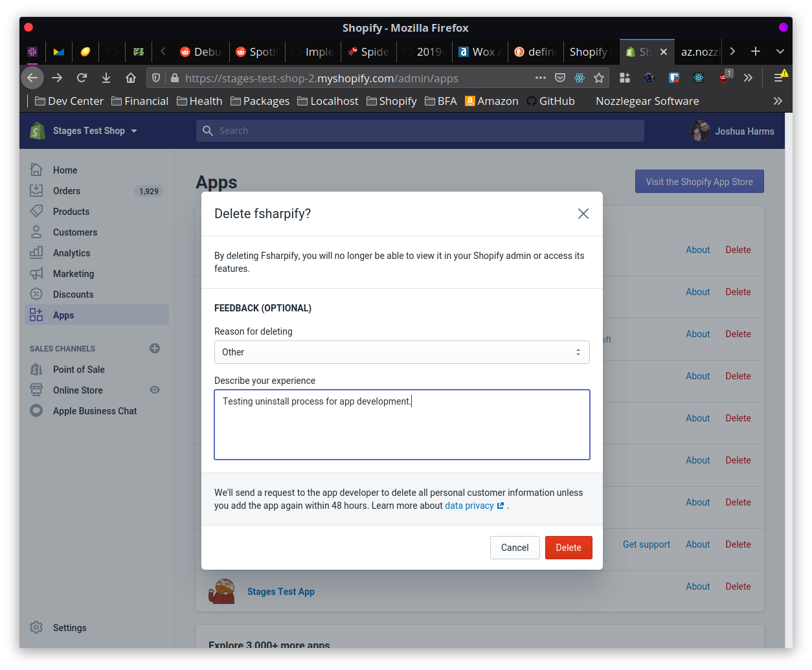Click the tracking protection shield icon

[x=156, y=78]
